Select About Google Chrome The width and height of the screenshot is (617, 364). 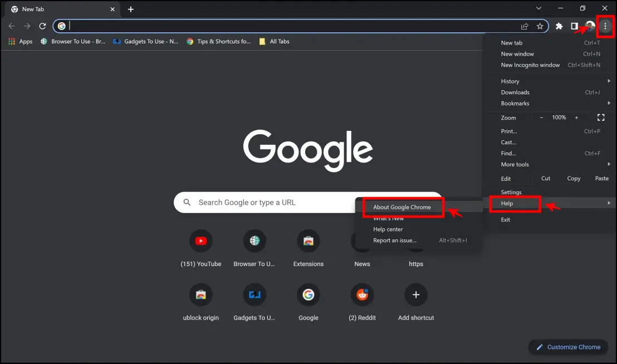pos(419,207)
